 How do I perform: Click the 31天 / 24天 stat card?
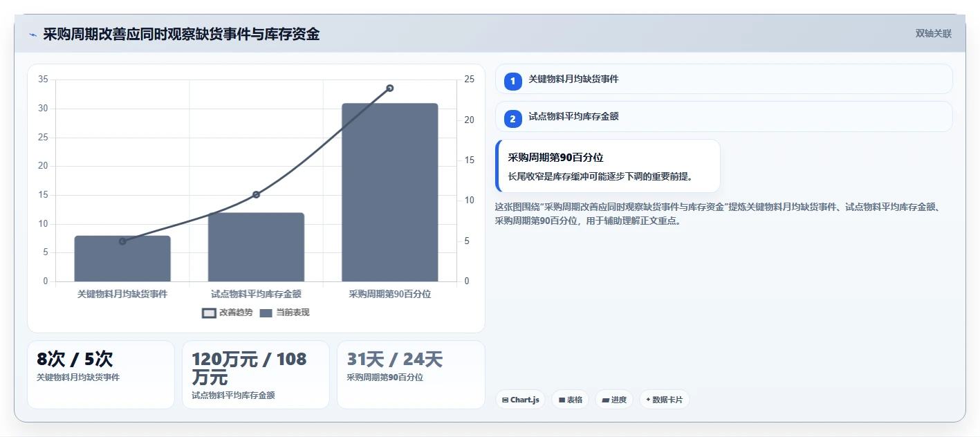pyautogui.click(x=411, y=374)
